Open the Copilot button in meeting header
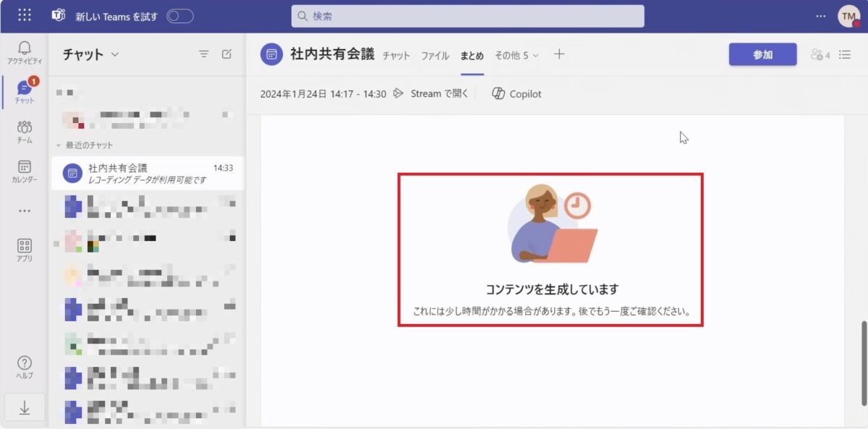 [516, 93]
